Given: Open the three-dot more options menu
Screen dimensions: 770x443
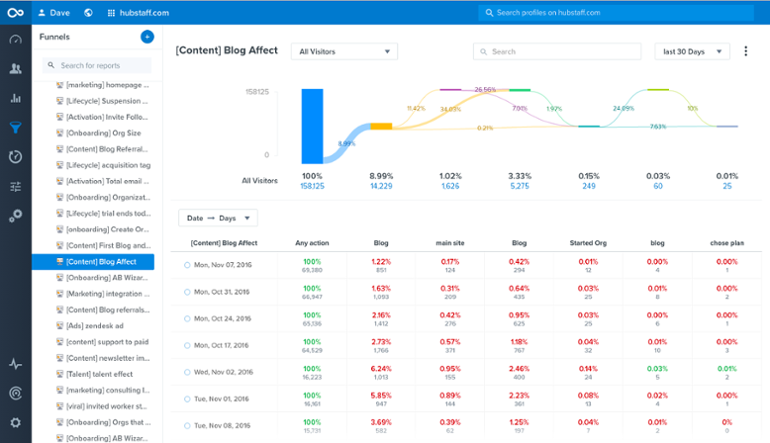Looking at the screenshot, I should tap(745, 51).
